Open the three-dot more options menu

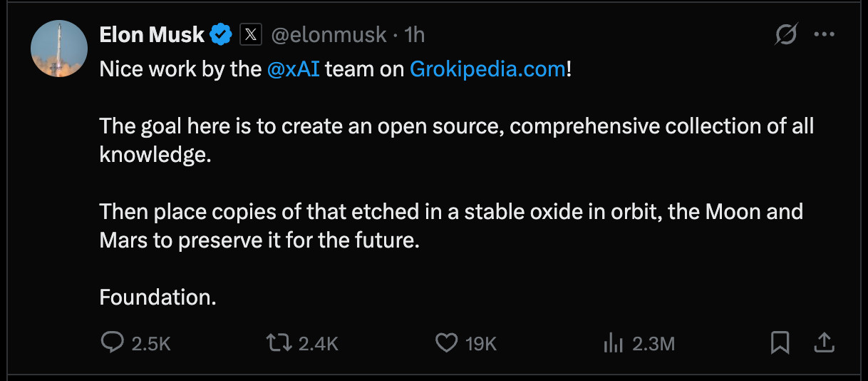pos(824,34)
